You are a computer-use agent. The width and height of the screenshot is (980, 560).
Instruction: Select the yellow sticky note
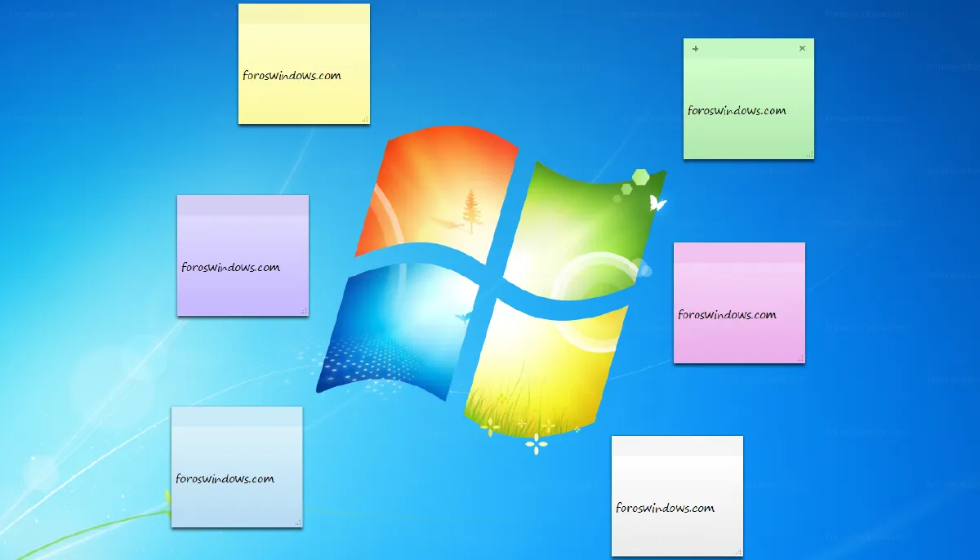click(303, 65)
